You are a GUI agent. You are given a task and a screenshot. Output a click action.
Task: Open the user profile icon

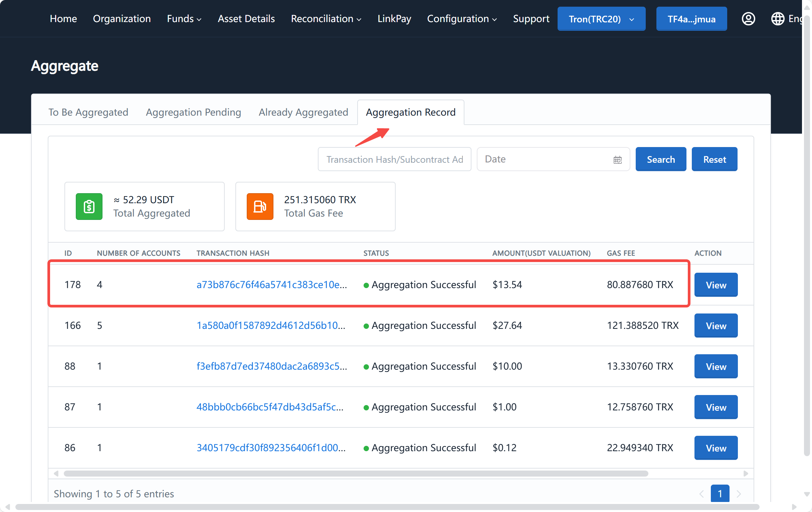click(748, 19)
